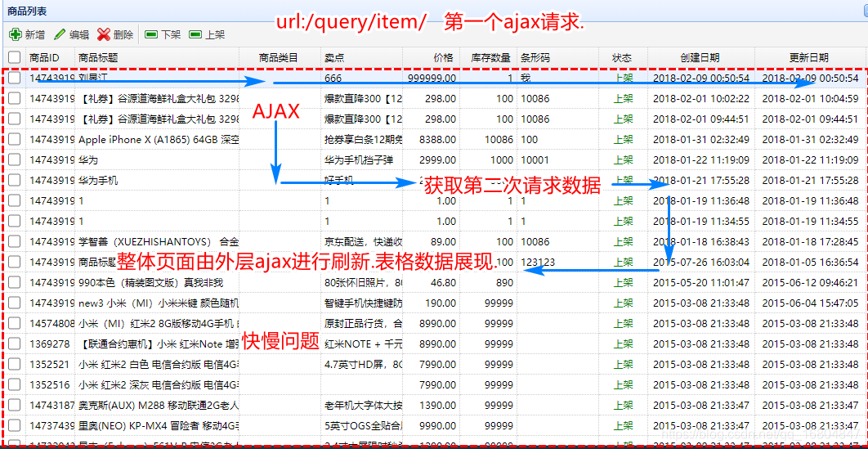Click the 创建日期 column header
The height and width of the screenshot is (449, 868).
click(700, 57)
